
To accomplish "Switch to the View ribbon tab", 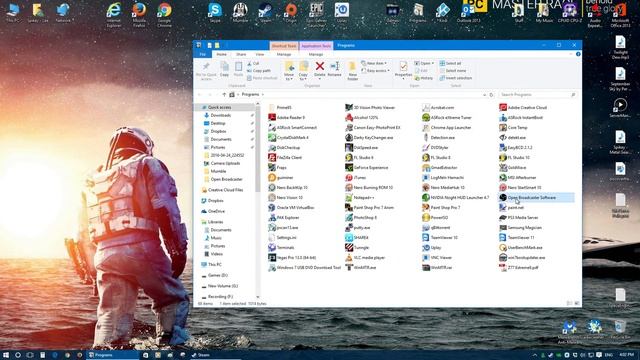I will coord(260,54).
